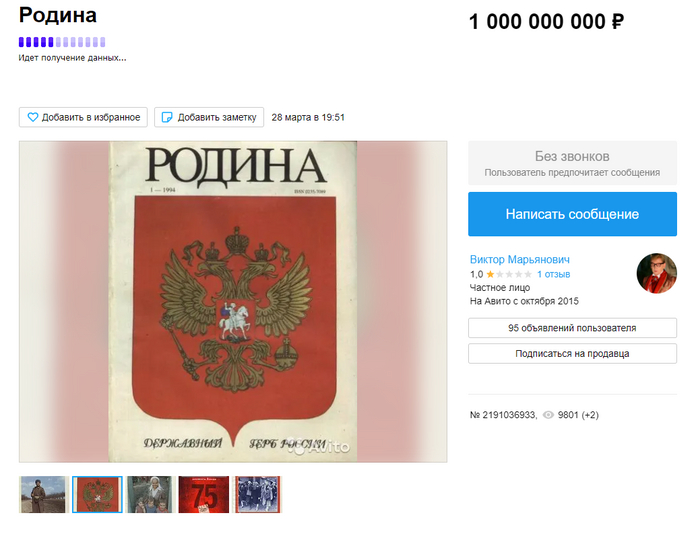The image size is (700, 538).
Task: Click the heart icon for favorites
Action: click(x=33, y=117)
